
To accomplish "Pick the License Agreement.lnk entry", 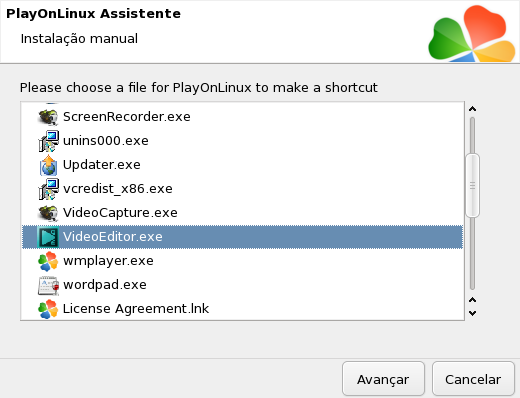I will coord(242,309).
